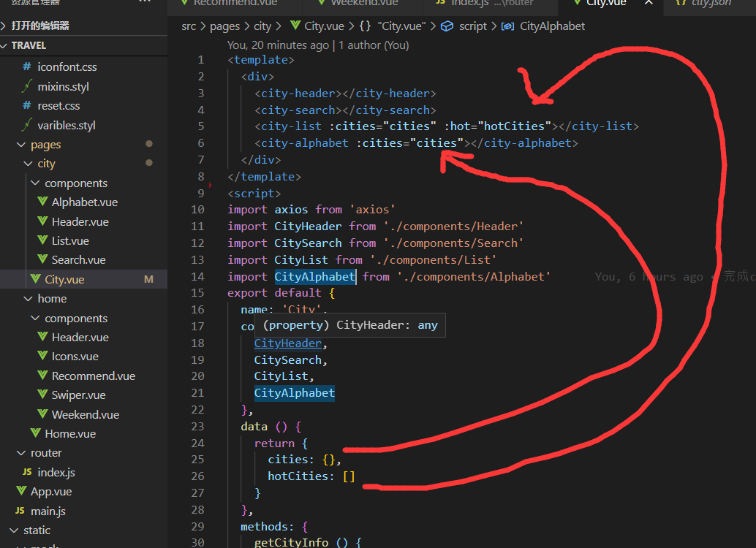Click the Vue icon beside Search.vue
Viewport: 756px width, 548px height.
42,259
